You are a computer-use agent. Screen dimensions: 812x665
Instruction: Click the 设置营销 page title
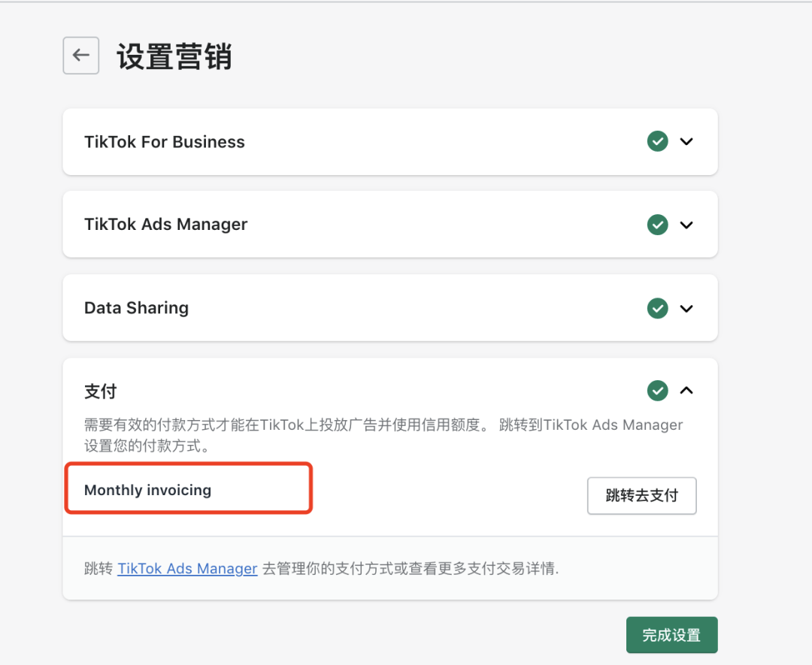(x=174, y=56)
